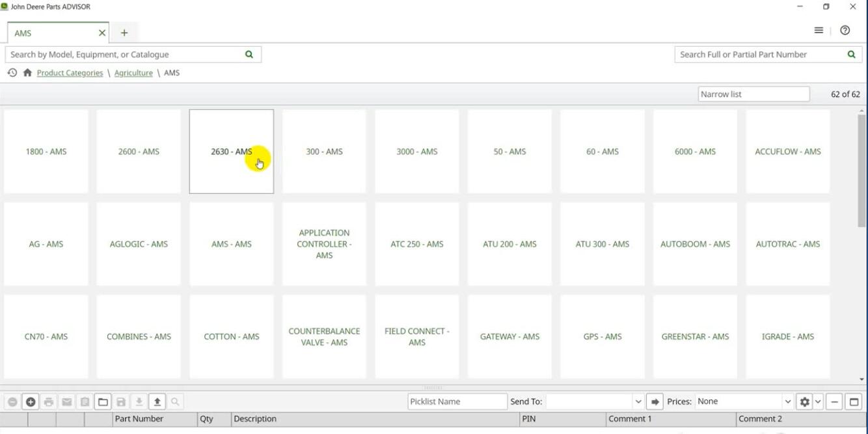Click the Narrow list filter field

(x=753, y=94)
